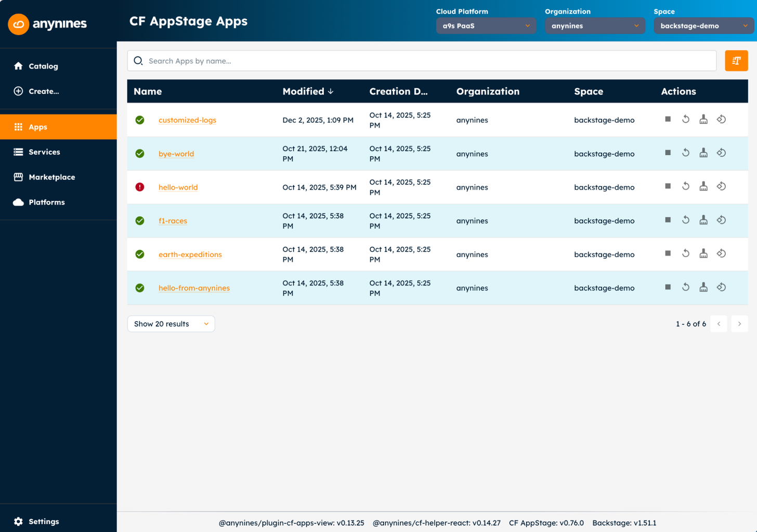Restart the hello-world app
The width and height of the screenshot is (757, 532).
686,186
